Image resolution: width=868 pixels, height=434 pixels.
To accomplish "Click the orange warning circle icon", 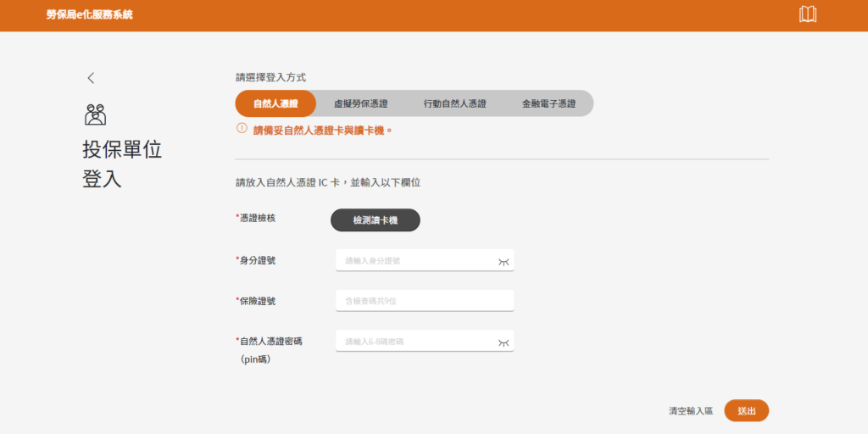I will 242,129.
